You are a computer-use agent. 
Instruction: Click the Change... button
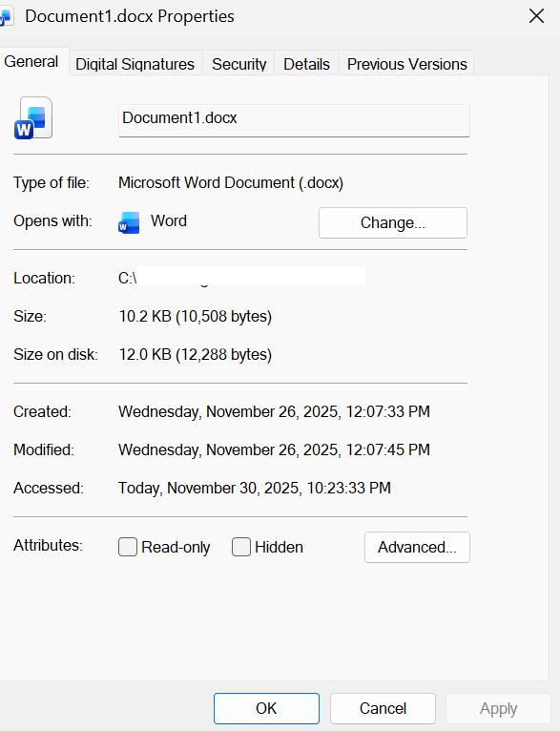(x=393, y=223)
